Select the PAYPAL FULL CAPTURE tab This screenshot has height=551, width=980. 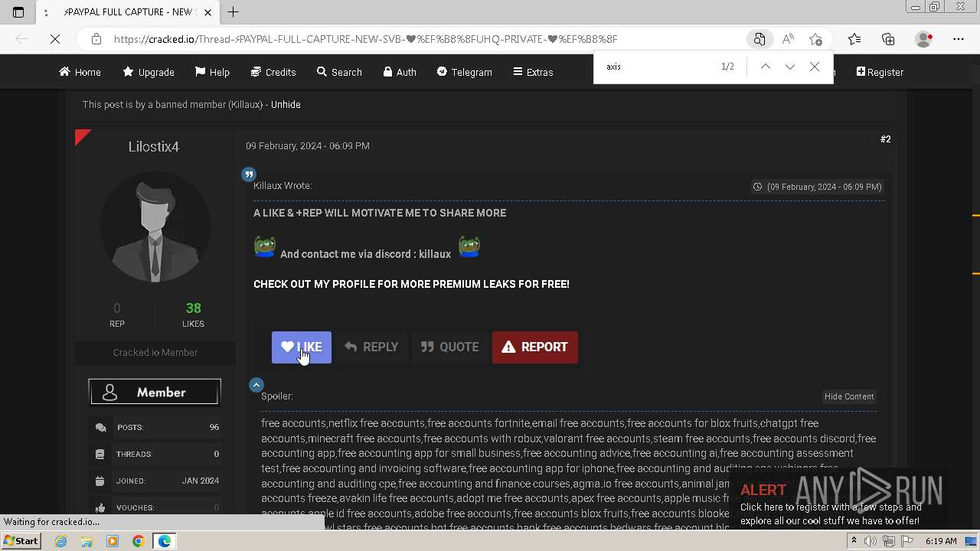pyautogui.click(x=128, y=12)
